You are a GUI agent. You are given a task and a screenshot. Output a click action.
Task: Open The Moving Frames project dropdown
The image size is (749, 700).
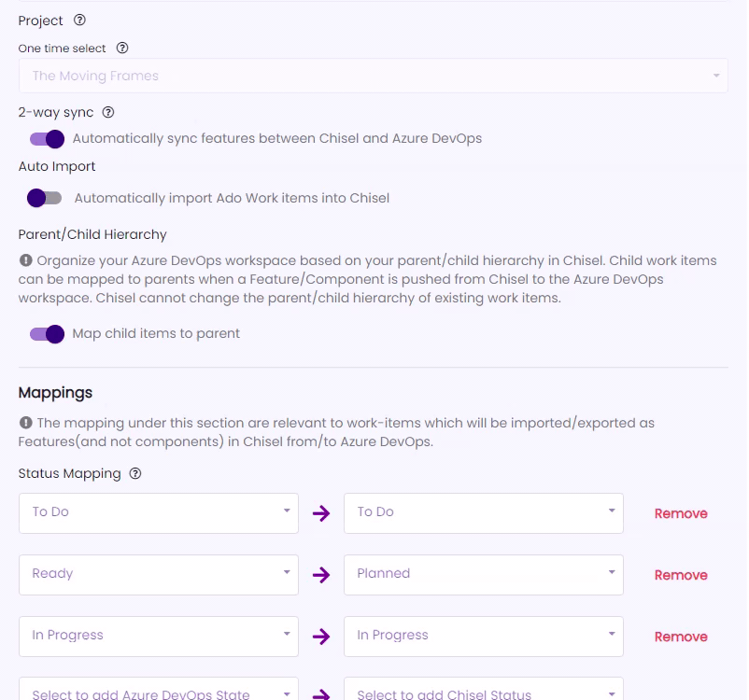coord(373,76)
